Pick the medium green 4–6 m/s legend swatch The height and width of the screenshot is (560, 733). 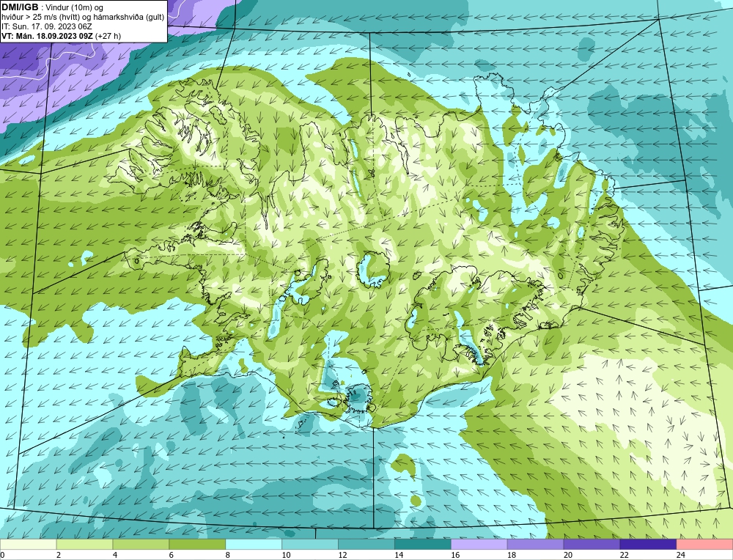point(141,545)
